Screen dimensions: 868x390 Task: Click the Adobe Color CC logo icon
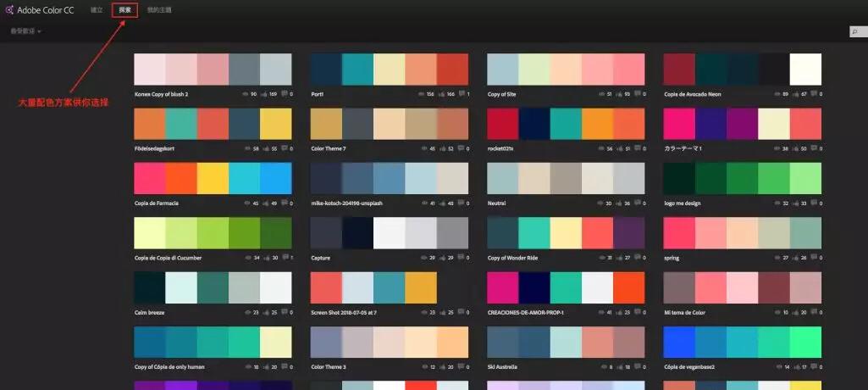pyautogui.click(x=9, y=10)
